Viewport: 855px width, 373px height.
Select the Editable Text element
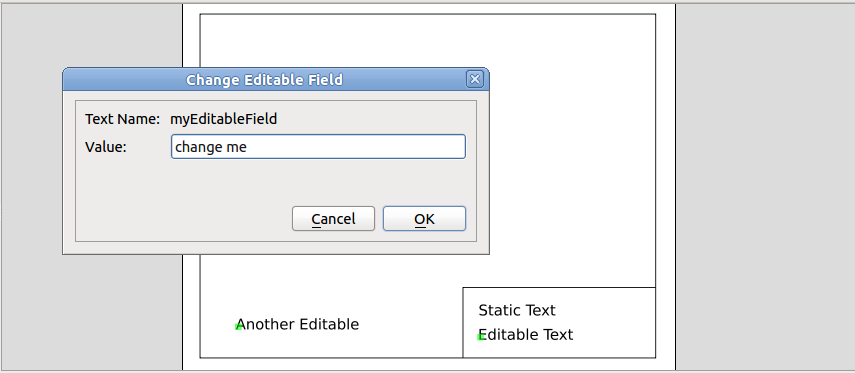pyautogui.click(x=526, y=334)
